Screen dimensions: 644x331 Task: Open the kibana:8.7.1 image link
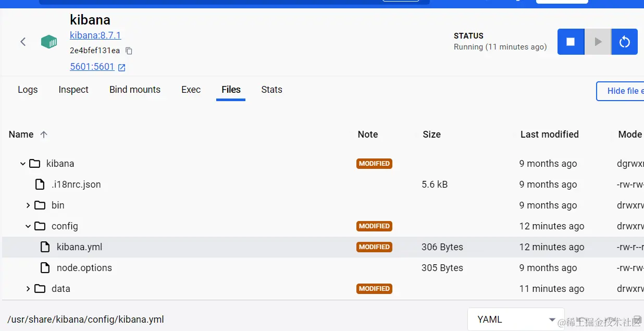(x=95, y=35)
